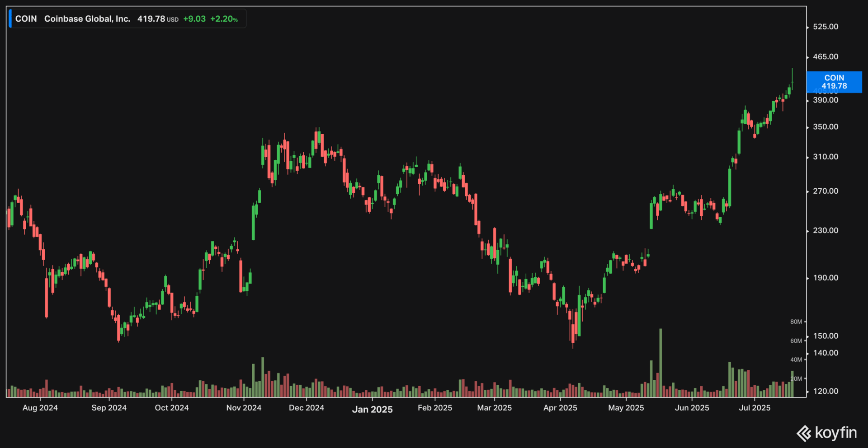Click the 390.00 price axis label
The height and width of the screenshot is (448, 868).
point(826,100)
